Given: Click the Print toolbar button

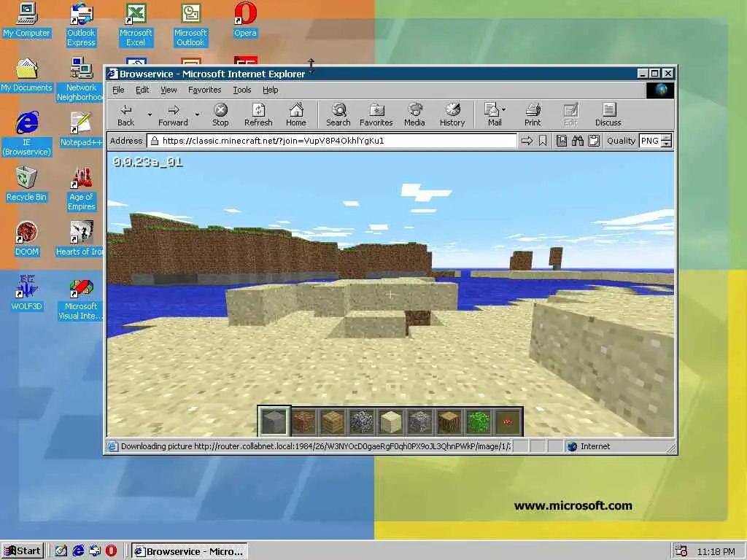Looking at the screenshot, I should click(x=533, y=115).
